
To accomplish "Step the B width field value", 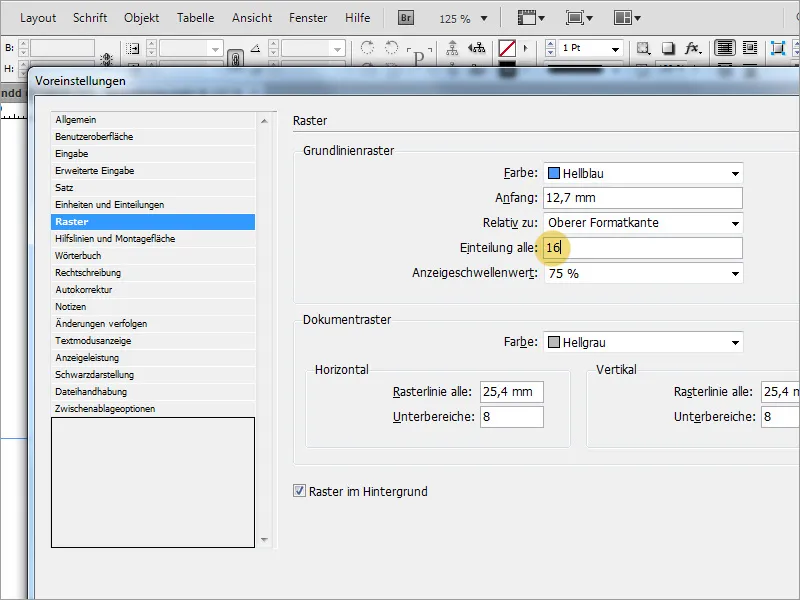I will pos(23,48).
